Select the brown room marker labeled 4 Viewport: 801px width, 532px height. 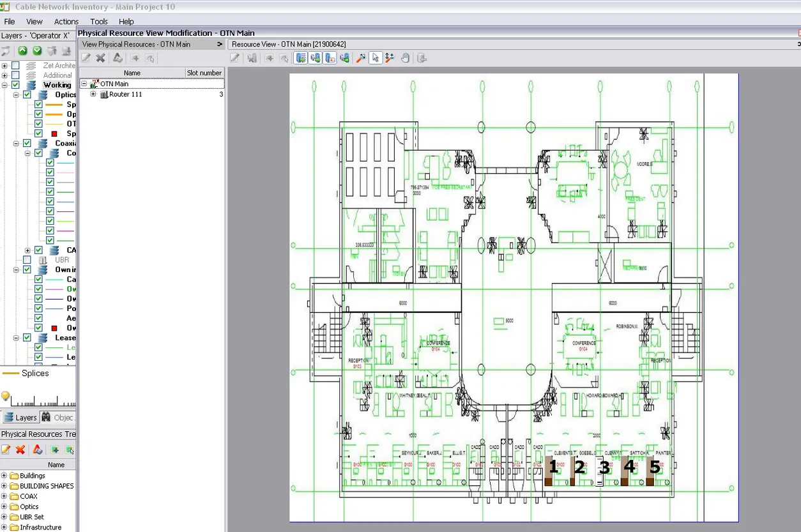tap(625, 471)
